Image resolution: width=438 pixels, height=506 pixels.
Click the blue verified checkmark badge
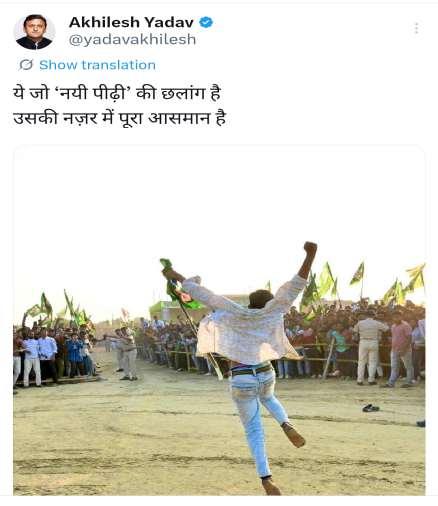click(x=206, y=22)
